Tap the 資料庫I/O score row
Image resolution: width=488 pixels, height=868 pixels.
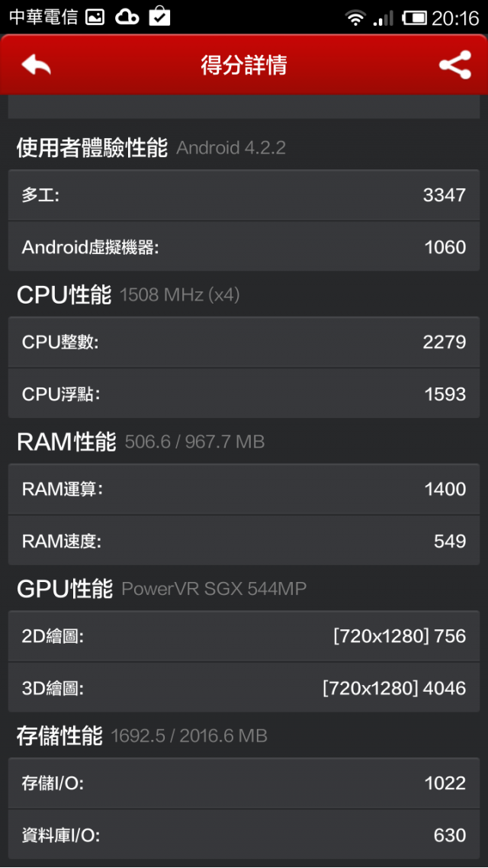pos(244,835)
